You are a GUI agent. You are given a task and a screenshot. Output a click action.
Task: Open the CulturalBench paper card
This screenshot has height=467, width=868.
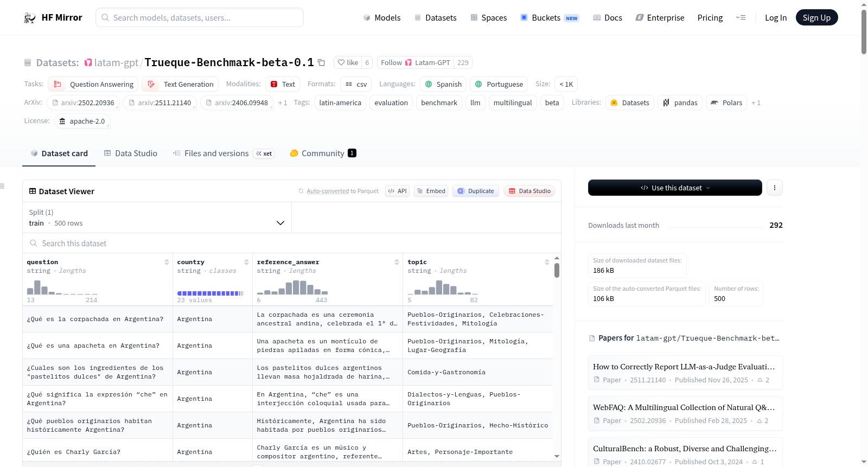[685, 453]
